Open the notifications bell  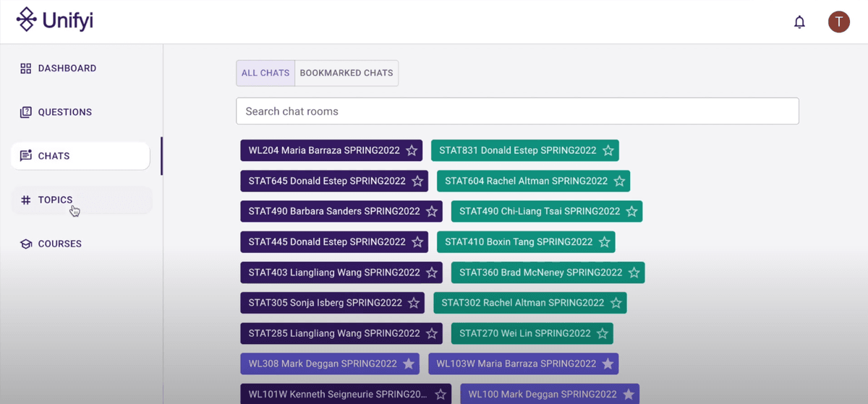tap(799, 22)
